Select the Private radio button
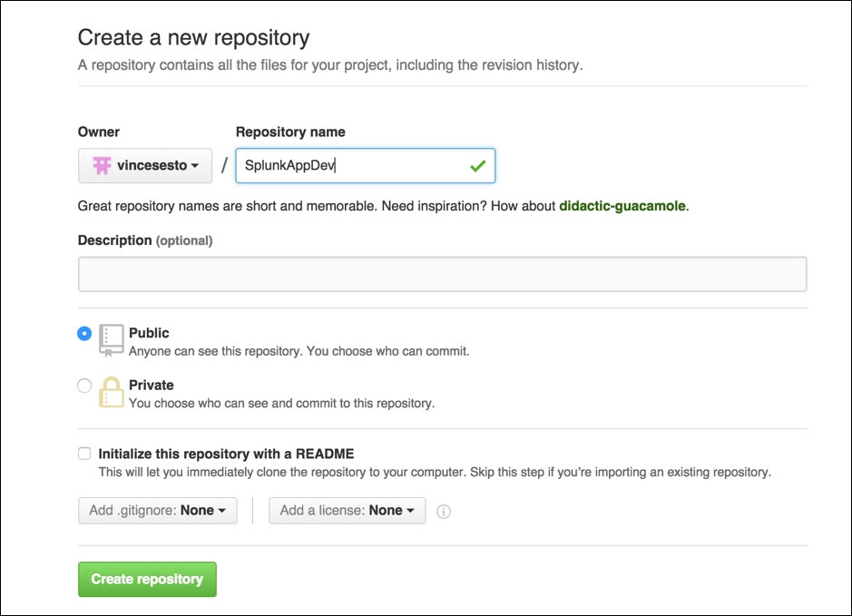The width and height of the screenshot is (852, 616). (84, 386)
